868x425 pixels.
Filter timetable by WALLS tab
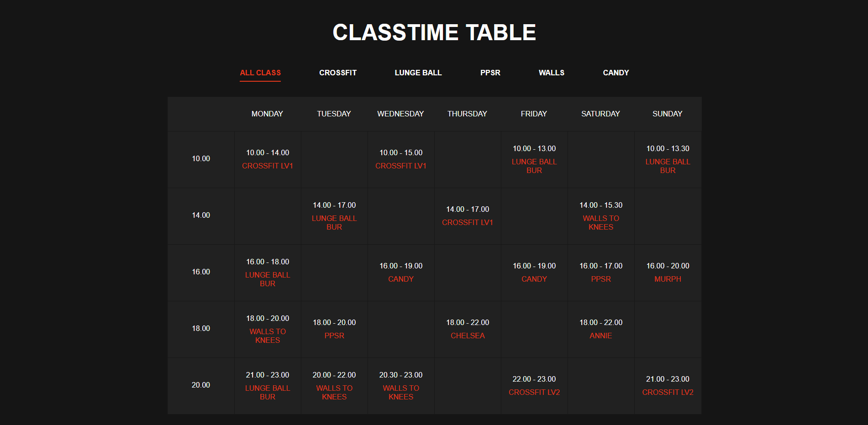pyautogui.click(x=552, y=73)
